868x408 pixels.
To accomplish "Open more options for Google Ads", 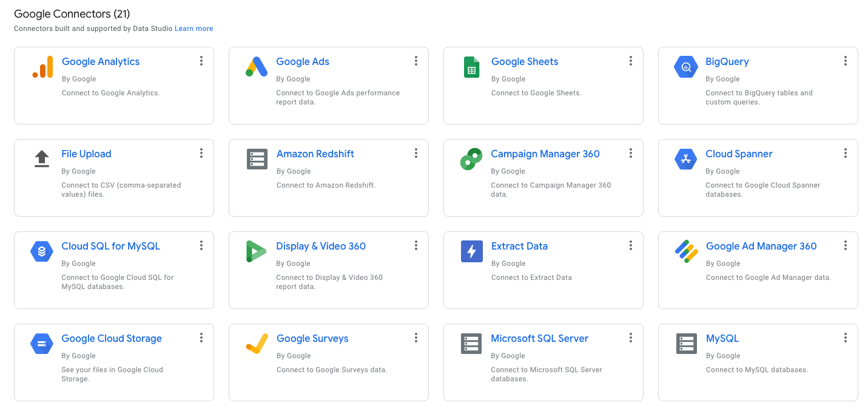I will [x=416, y=61].
